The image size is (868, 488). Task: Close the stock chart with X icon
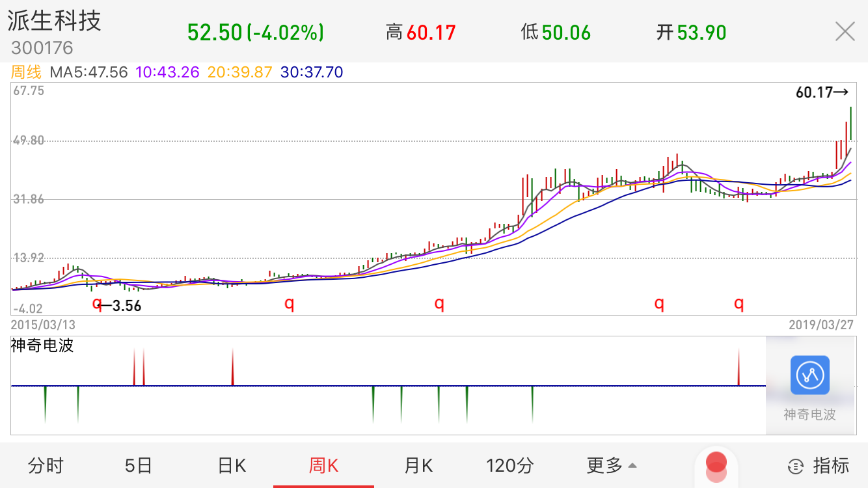pos(845,31)
